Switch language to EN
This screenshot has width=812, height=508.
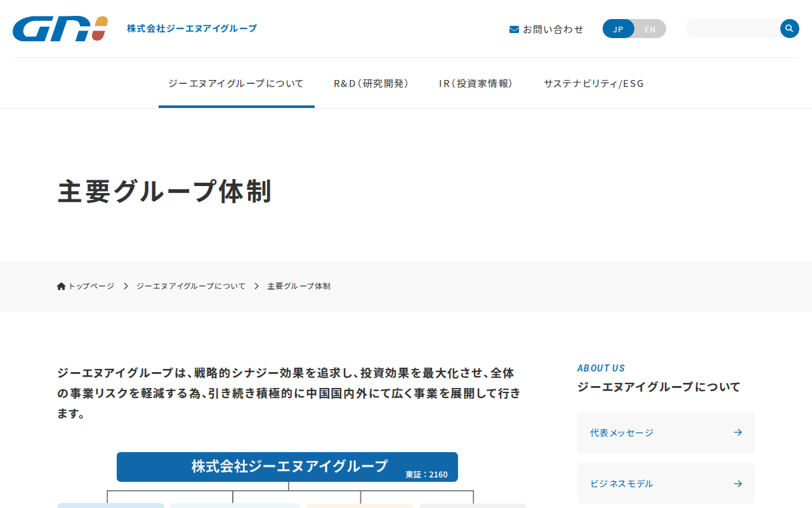click(650, 29)
